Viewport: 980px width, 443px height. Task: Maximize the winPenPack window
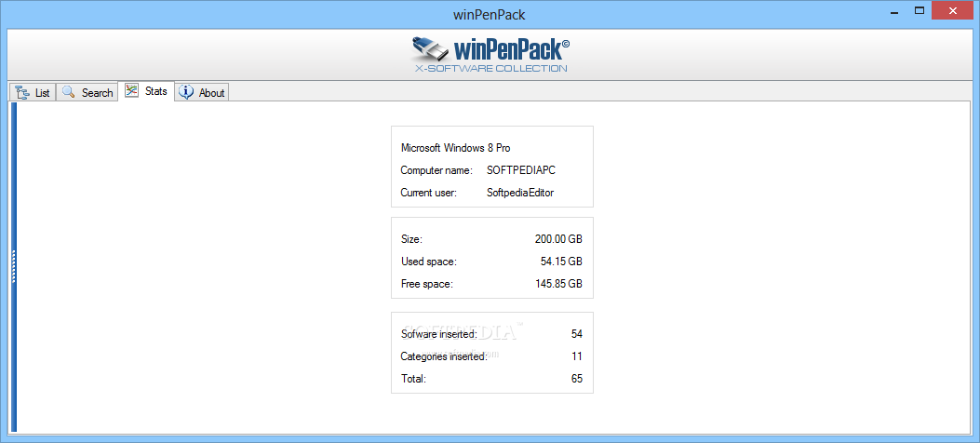pyautogui.click(x=920, y=10)
